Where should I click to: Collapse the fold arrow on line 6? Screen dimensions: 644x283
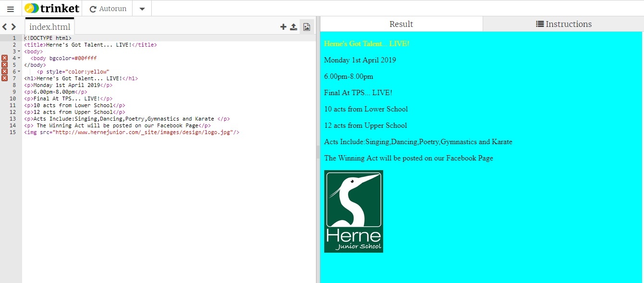(x=19, y=72)
